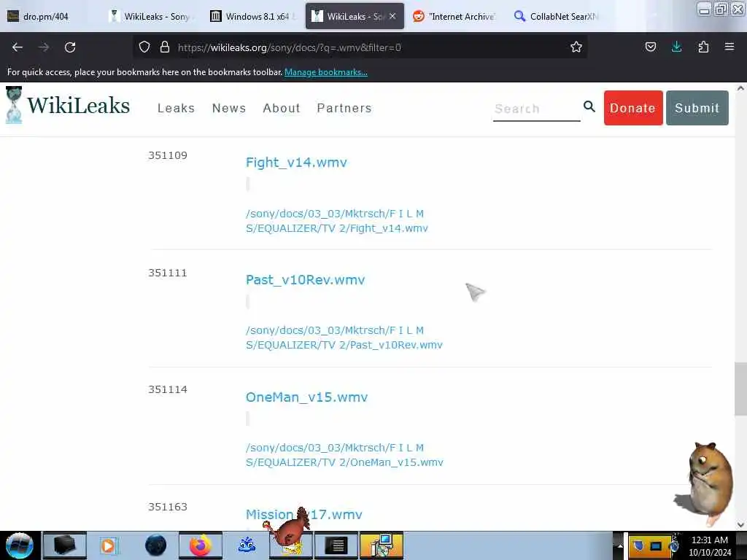Screen dimensions: 747x560
Task: Open the path link ending OneMan_v15.wmv
Action: [x=344, y=455]
